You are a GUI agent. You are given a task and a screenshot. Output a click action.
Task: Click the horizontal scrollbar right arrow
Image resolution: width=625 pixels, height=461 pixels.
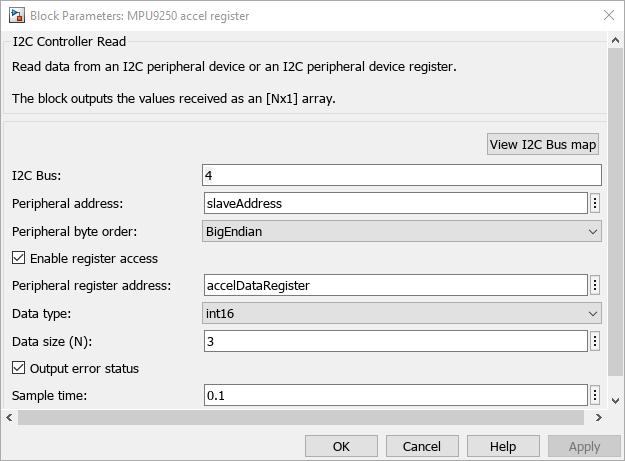click(x=599, y=417)
